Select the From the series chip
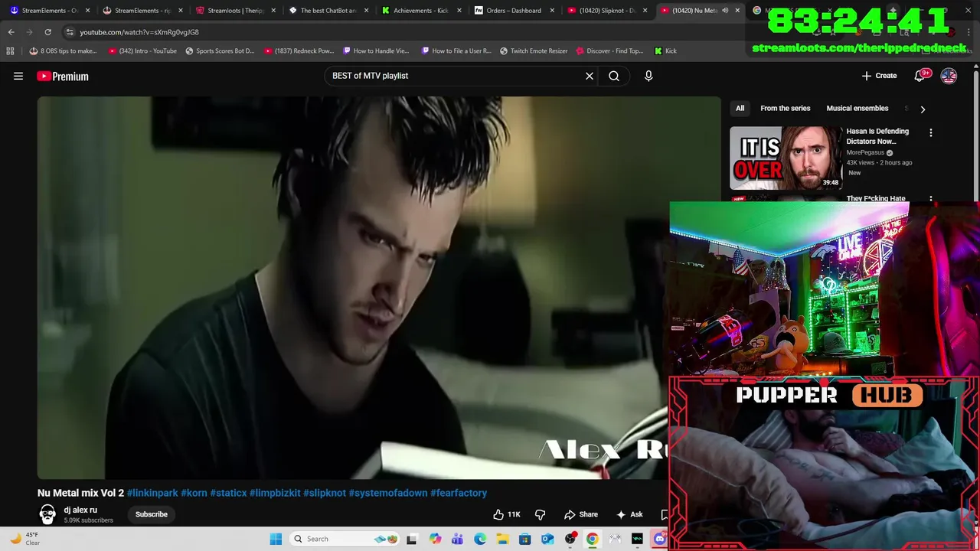This screenshot has width=980, height=551. click(x=785, y=108)
